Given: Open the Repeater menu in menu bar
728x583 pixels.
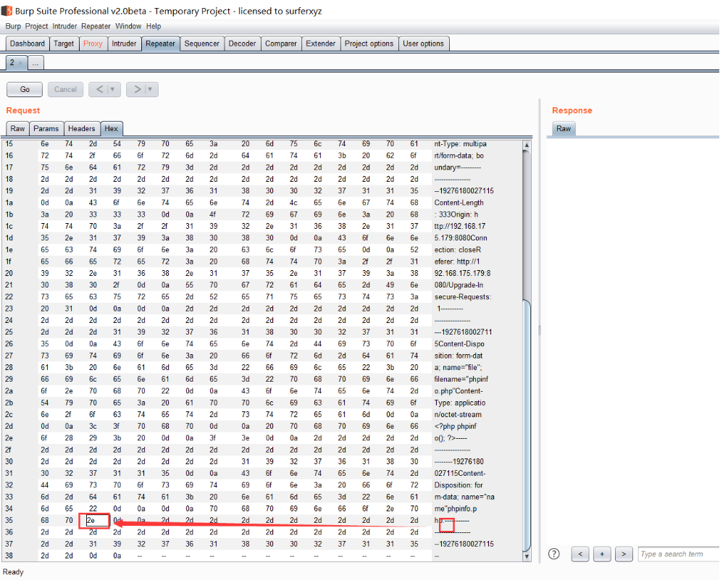Looking at the screenshot, I should coord(96,27).
